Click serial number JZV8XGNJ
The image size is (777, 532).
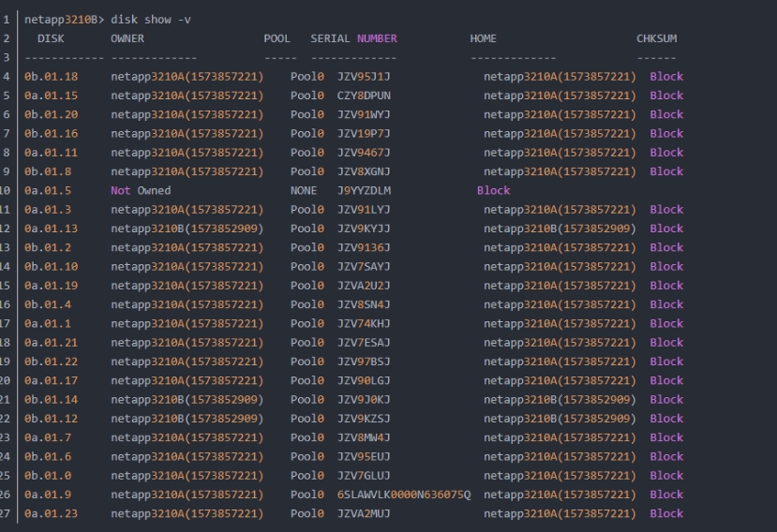(364, 171)
